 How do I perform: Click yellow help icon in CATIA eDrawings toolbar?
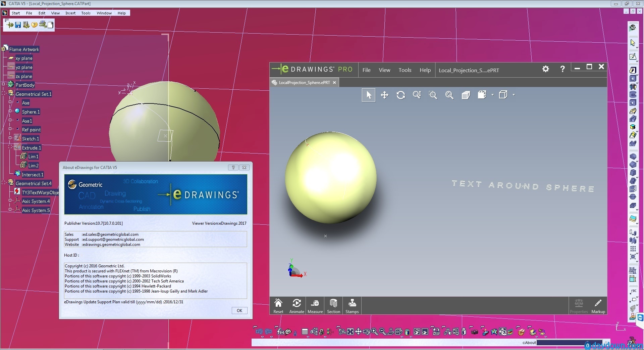pyautogui.click(x=34, y=25)
